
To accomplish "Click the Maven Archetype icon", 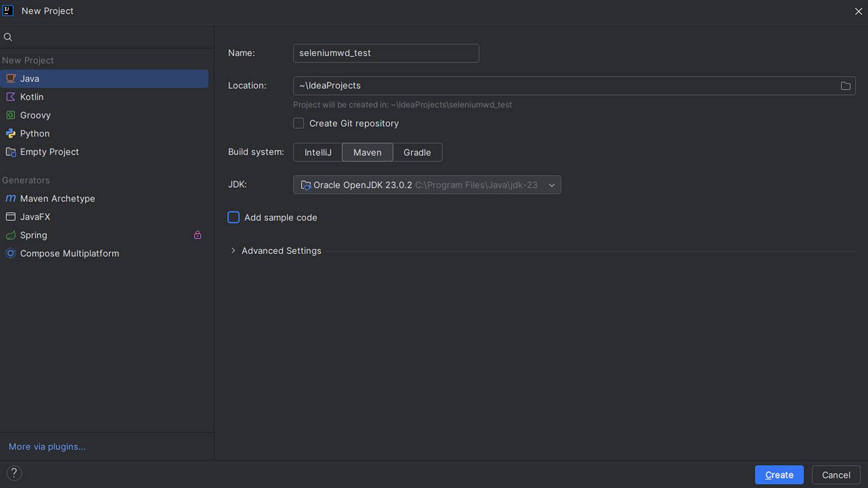I will click(x=11, y=198).
